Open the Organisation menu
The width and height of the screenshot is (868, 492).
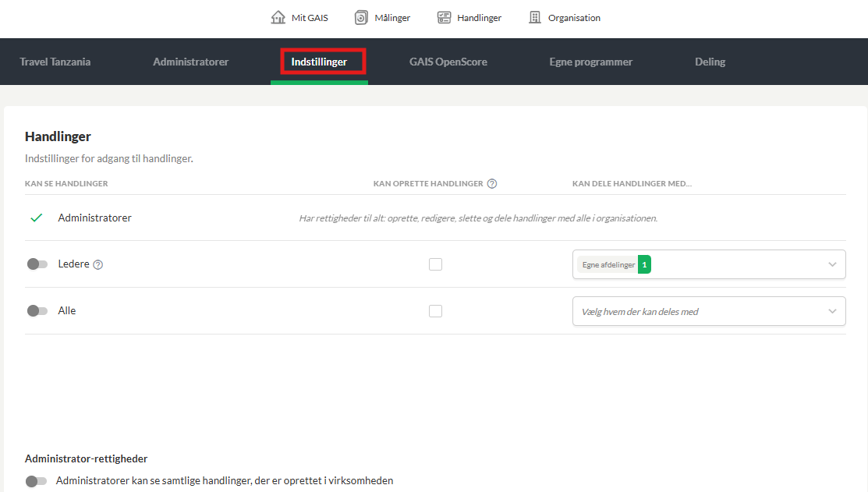click(x=565, y=18)
